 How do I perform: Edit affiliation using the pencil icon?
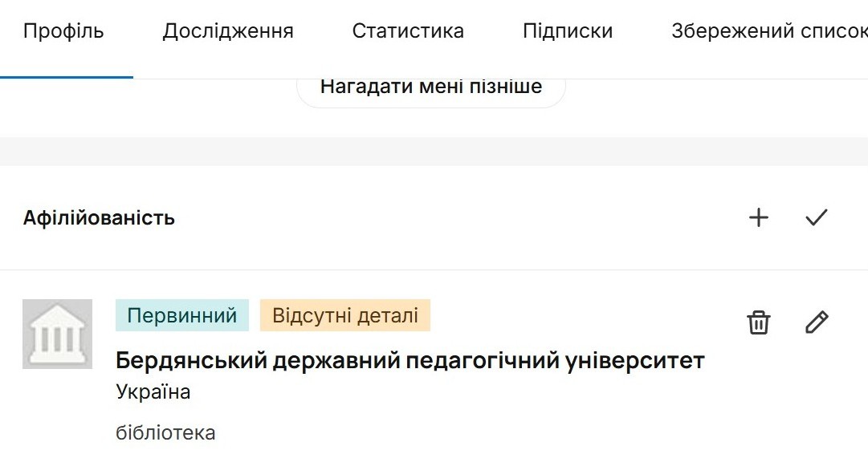click(x=816, y=322)
